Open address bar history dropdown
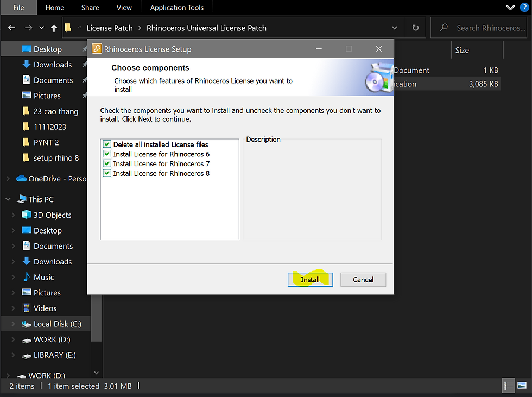 tap(395, 28)
